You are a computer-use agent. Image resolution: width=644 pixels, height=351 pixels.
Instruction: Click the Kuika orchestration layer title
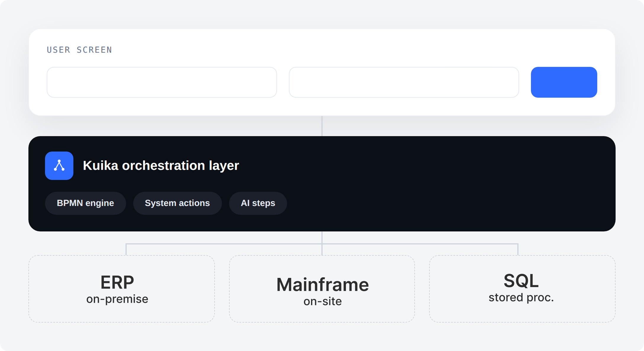pos(161,166)
